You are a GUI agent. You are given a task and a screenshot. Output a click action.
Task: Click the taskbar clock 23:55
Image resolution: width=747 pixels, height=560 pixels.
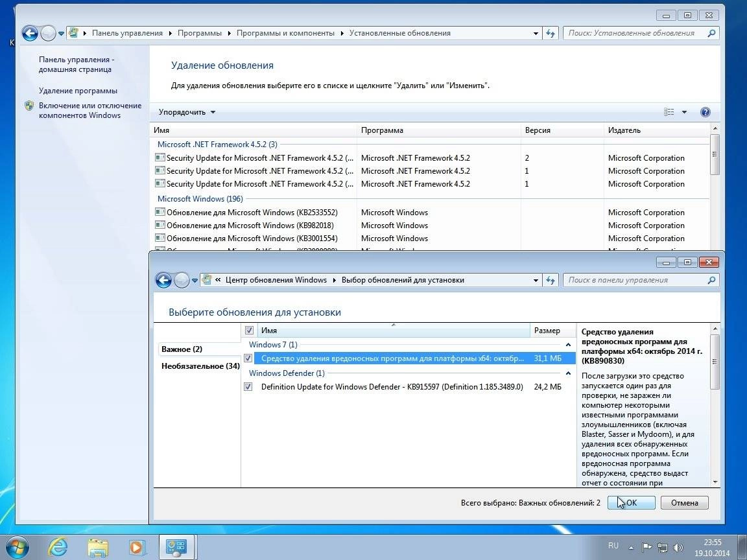point(712,542)
